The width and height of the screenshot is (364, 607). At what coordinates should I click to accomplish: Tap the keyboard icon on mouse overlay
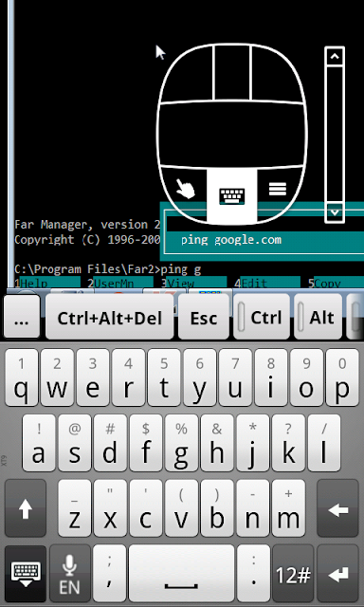coord(232,196)
